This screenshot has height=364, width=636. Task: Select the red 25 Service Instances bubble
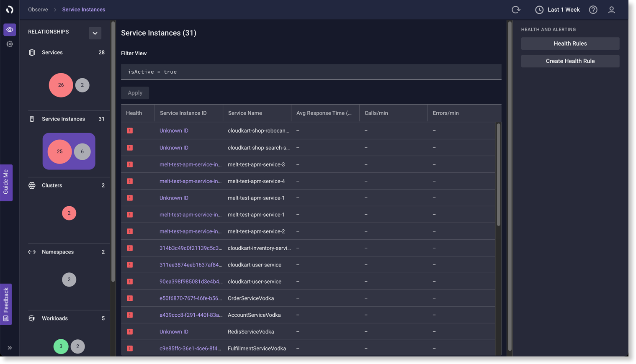tap(59, 151)
